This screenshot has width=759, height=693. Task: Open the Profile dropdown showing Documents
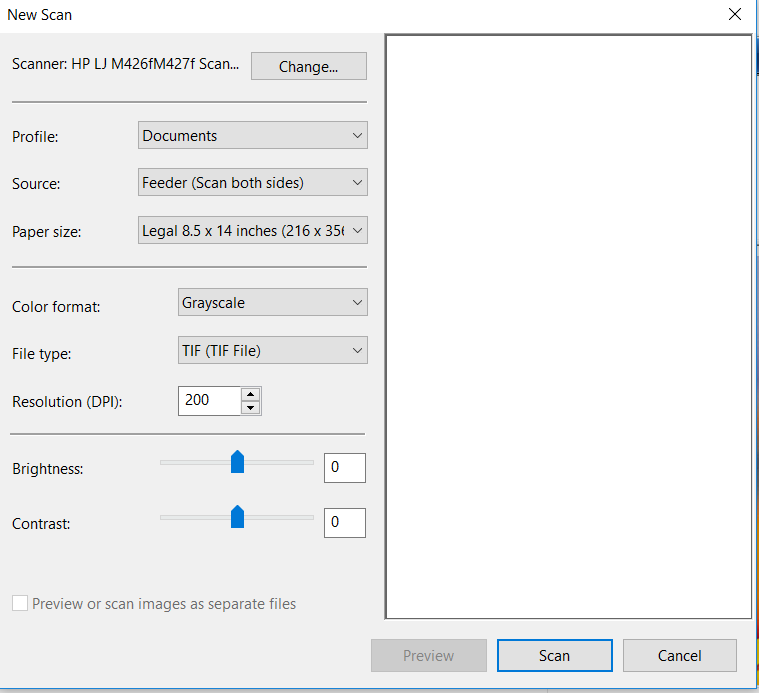pyautogui.click(x=253, y=136)
